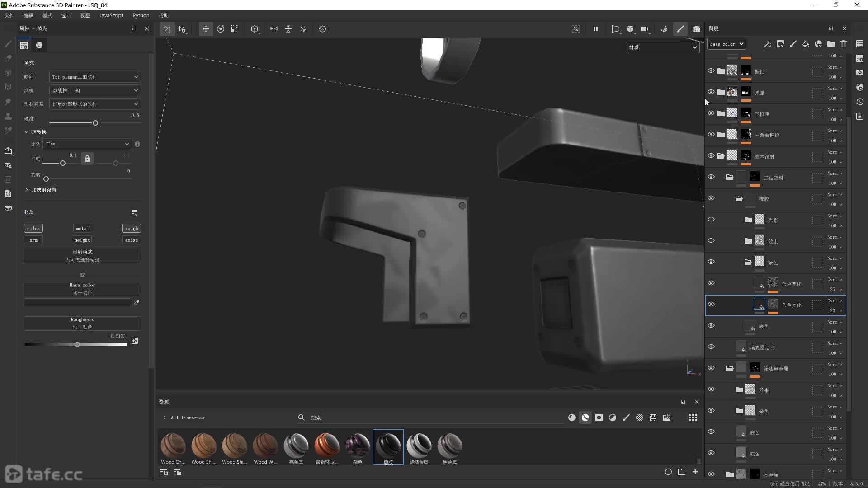Filter assets by materials sphere icon

coord(572,418)
